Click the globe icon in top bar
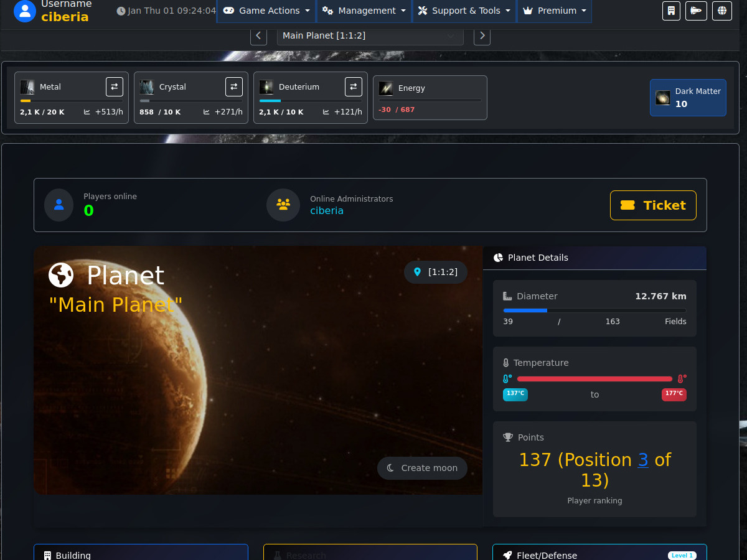 [x=722, y=11]
